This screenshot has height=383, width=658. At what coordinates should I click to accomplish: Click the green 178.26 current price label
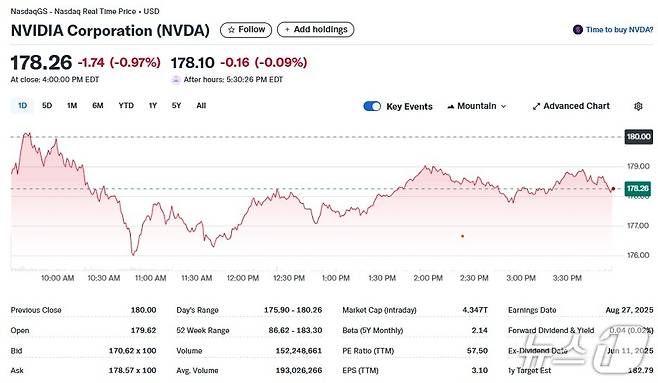pyautogui.click(x=638, y=188)
